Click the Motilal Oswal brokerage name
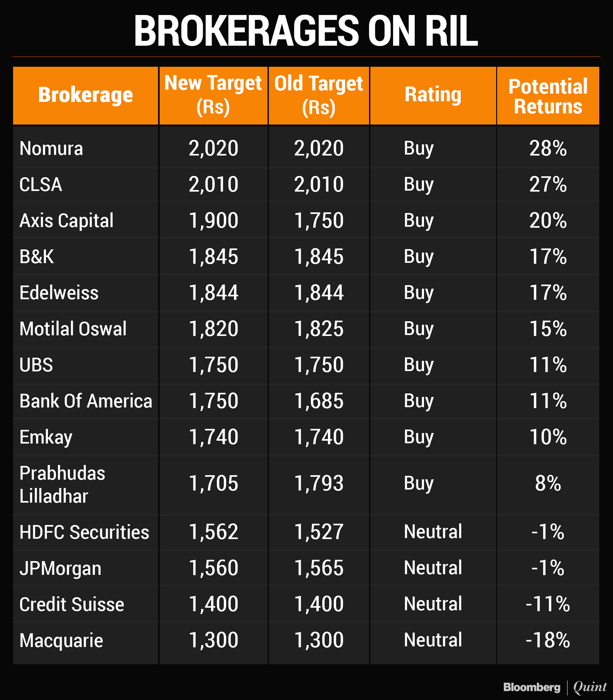Image resolution: width=613 pixels, height=700 pixels. point(73,329)
